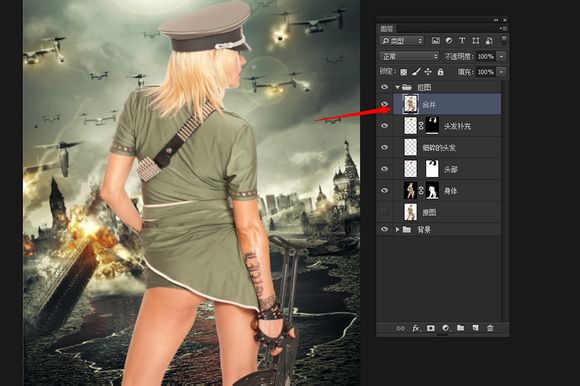Click the lock image pixels brush icon

[x=416, y=72]
